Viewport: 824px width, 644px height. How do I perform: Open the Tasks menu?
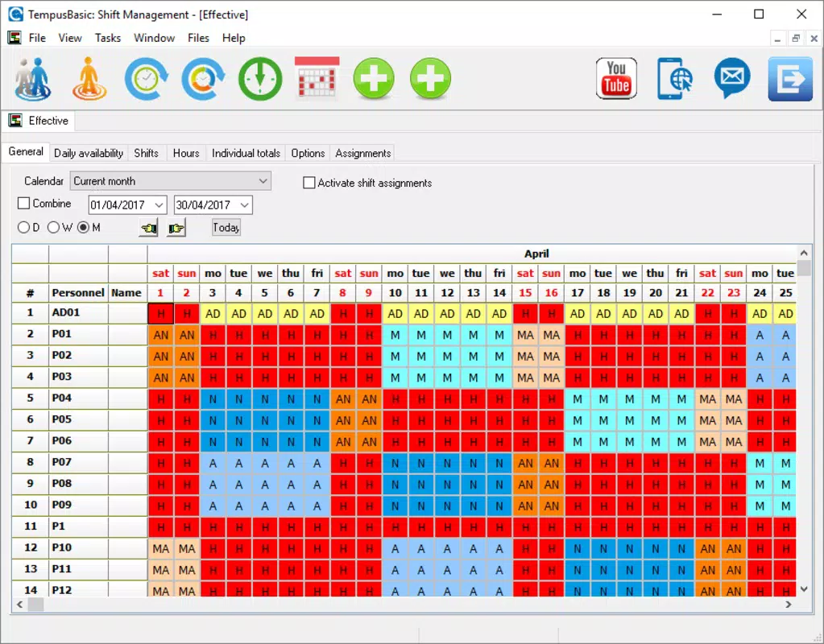(108, 38)
